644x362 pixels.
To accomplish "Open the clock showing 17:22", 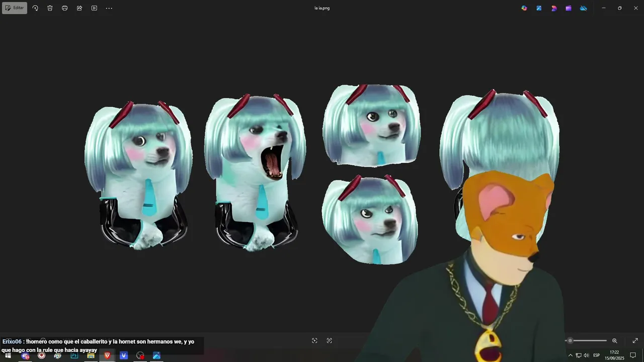I will coord(614,355).
